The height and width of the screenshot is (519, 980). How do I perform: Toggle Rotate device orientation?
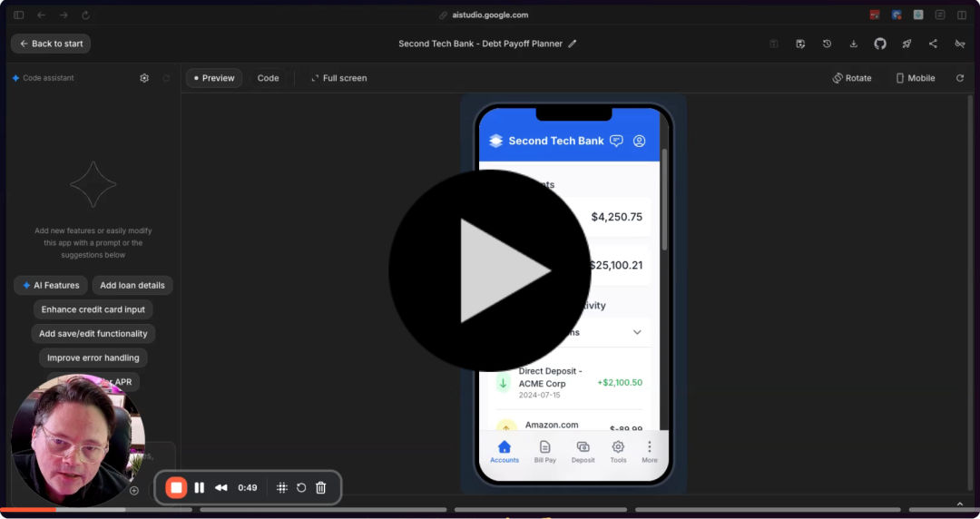pyautogui.click(x=852, y=78)
